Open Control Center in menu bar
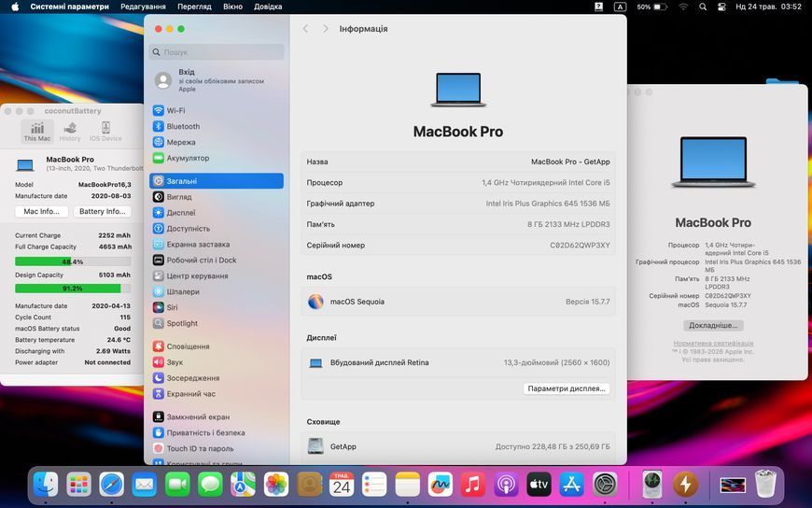812x508 pixels. click(721, 7)
